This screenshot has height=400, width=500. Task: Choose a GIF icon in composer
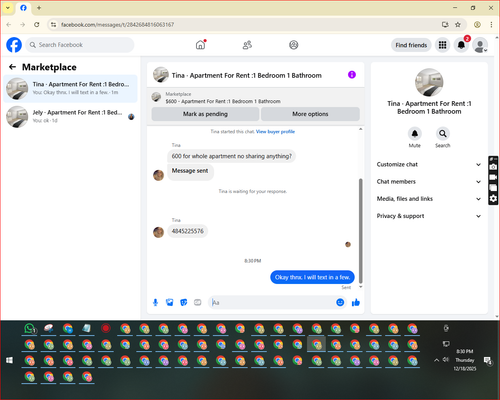pyautogui.click(x=198, y=302)
